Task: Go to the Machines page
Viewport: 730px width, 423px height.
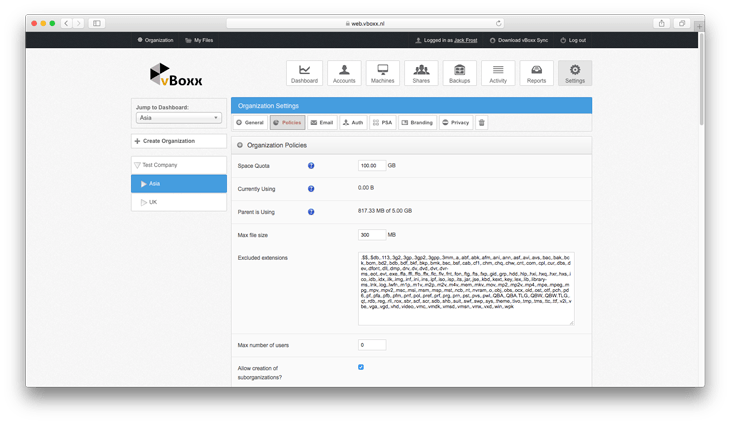Action: [x=382, y=73]
